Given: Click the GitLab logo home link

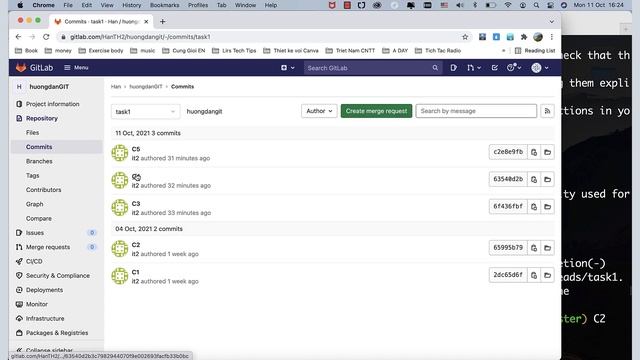Looking at the screenshot, I should (34, 68).
